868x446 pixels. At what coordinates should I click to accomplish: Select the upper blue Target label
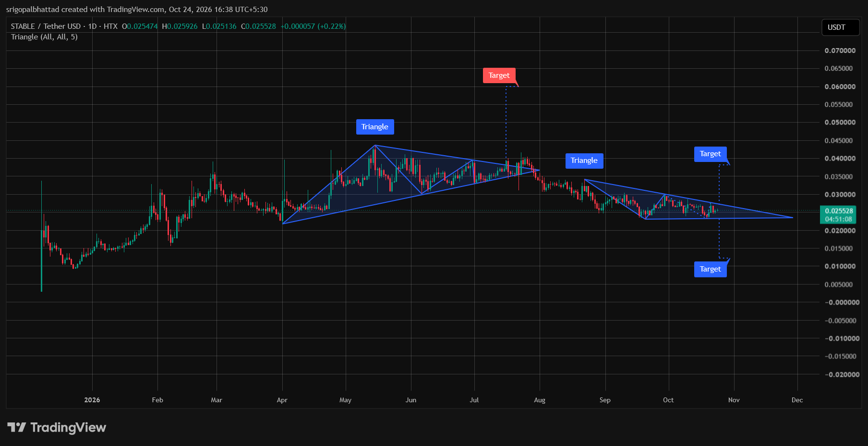[x=710, y=154]
